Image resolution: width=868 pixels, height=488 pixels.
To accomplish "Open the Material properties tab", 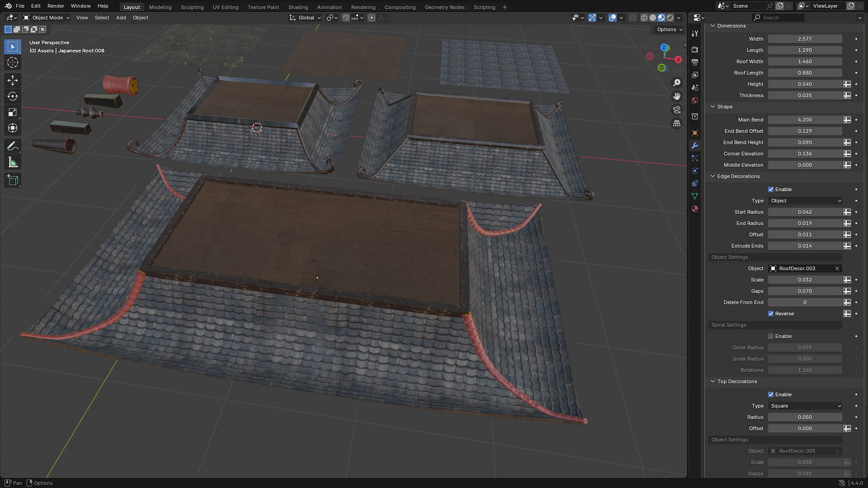I will click(x=695, y=209).
